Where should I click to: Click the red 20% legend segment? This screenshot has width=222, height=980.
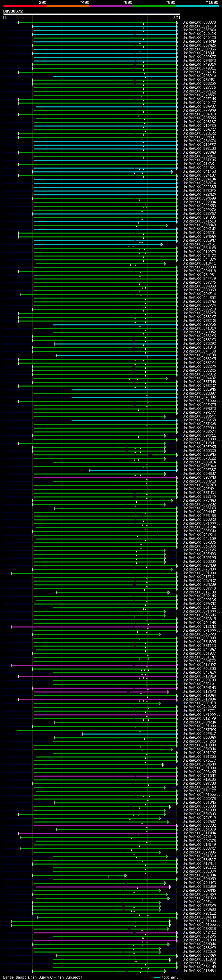tap(25, 6)
